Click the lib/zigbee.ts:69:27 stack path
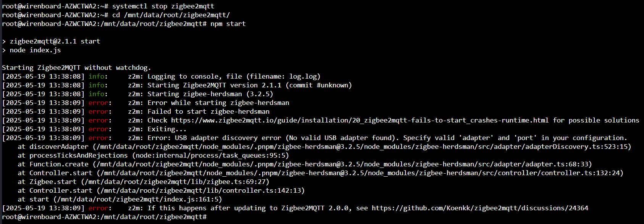This screenshot has width=644, height=224. coord(175,182)
